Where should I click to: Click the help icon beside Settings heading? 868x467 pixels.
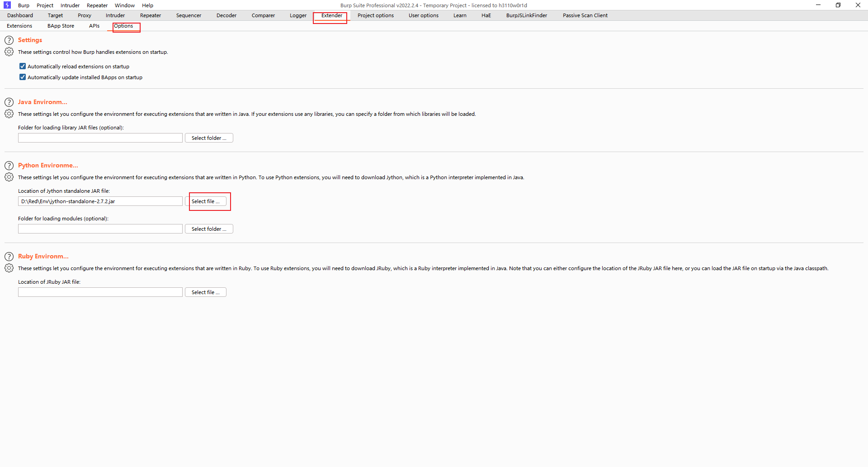pyautogui.click(x=9, y=40)
